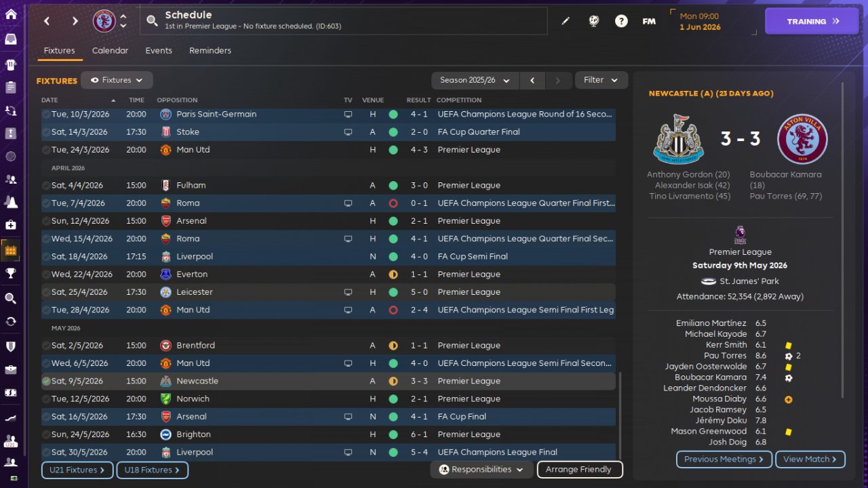The width and height of the screenshot is (868, 488).
Task: Open the FM menu icon
Action: point(649,21)
